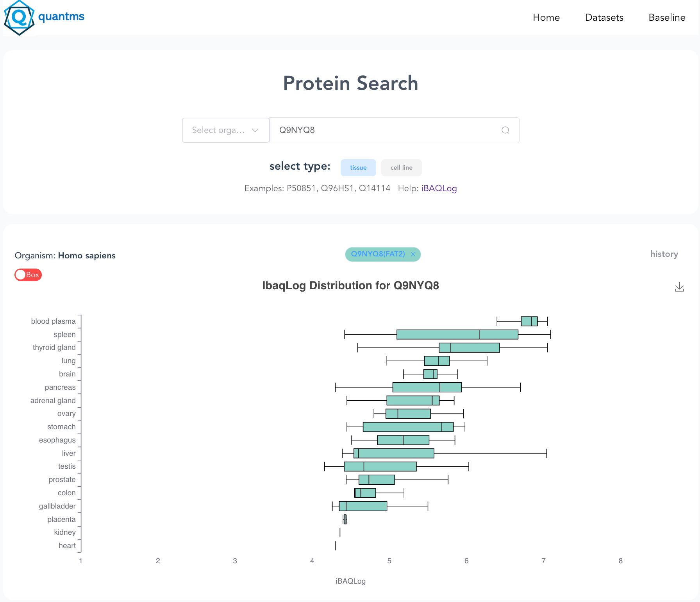
Task: Navigate to the Baseline page
Action: tap(667, 18)
